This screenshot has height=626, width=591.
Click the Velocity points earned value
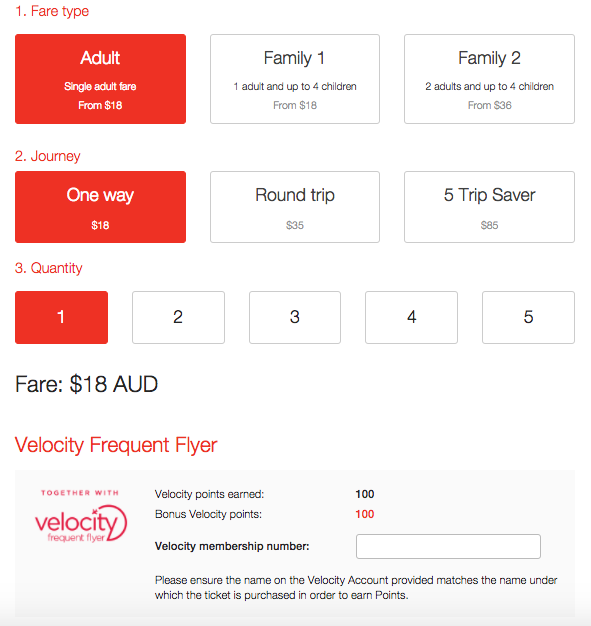click(x=365, y=494)
